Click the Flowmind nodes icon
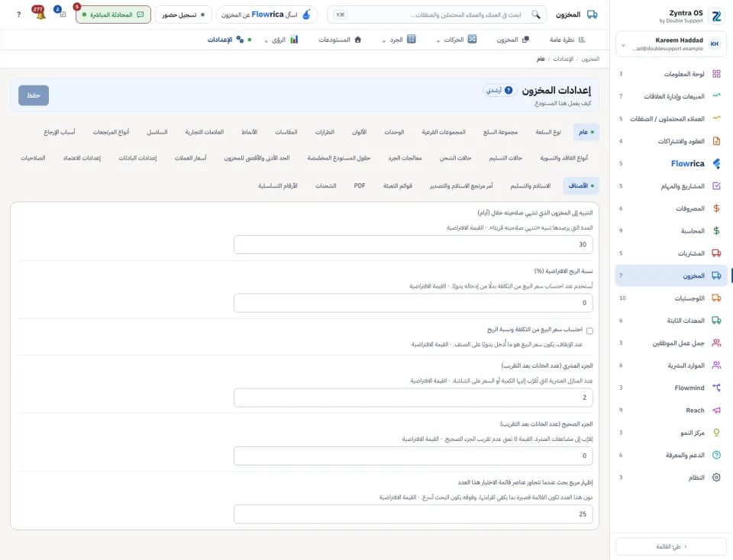 coord(716,388)
